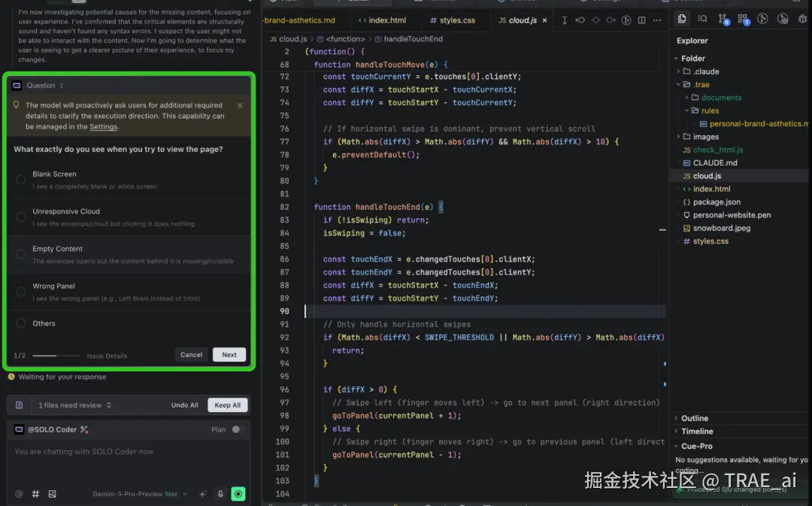Open personal-website.pen file

point(732,215)
